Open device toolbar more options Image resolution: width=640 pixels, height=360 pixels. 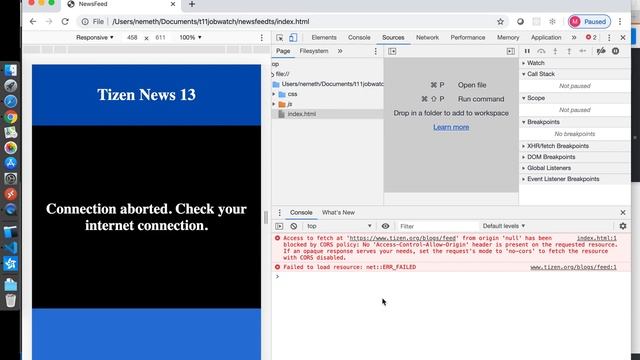pyautogui.click(x=262, y=38)
